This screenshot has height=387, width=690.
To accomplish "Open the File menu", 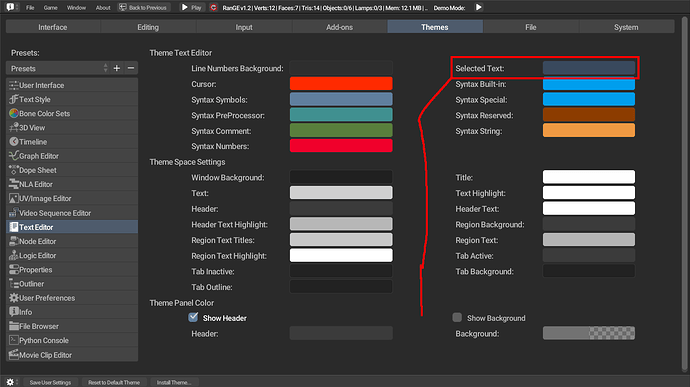I will click(x=30, y=7).
